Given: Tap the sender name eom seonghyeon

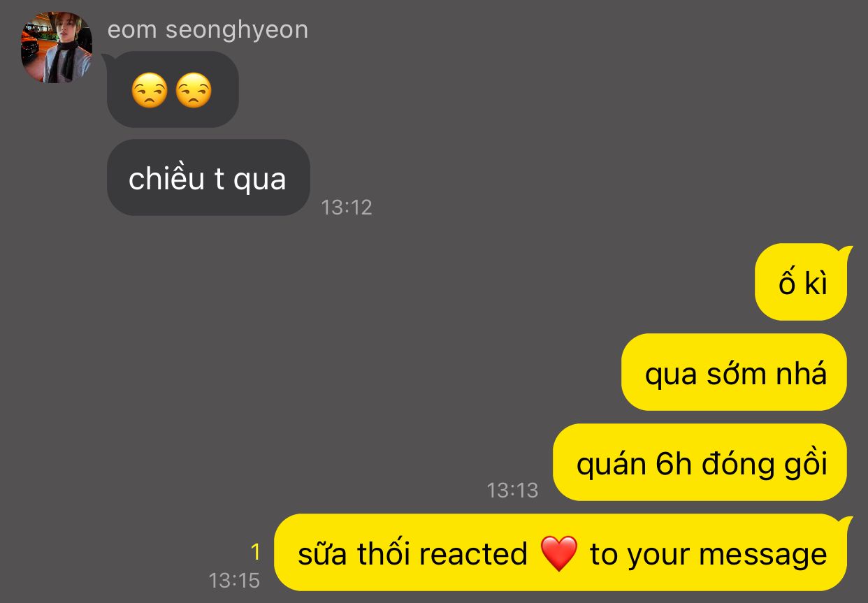Looking at the screenshot, I should point(208,29).
